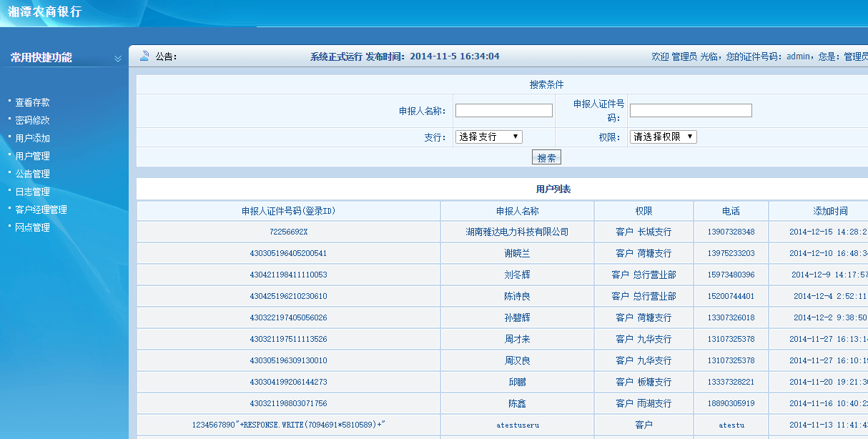
Task: Click the 搜索 search button
Action: click(546, 158)
